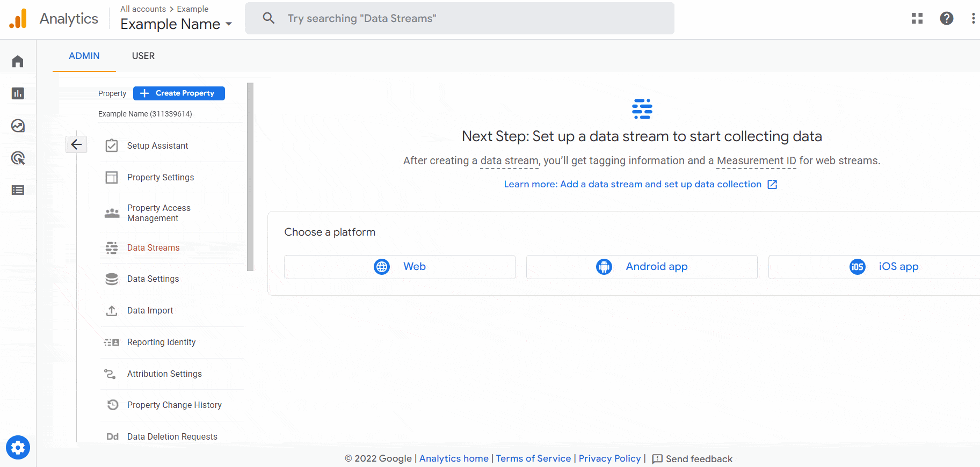Screen dimensions: 980x467
Task: Click the Property Change History clock icon
Action: click(113, 405)
